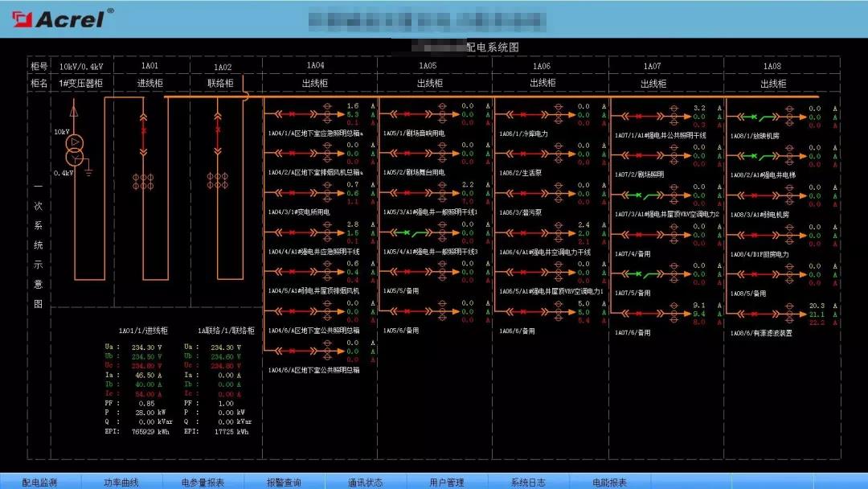Click the 1A01 current transformer circles
Viewport: 868px width, 489px height.
pos(144,177)
